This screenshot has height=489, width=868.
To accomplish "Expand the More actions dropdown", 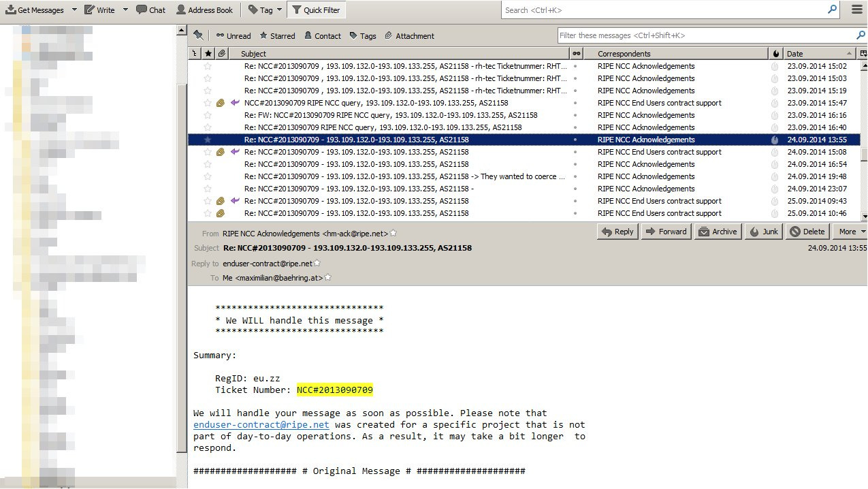I will [851, 232].
